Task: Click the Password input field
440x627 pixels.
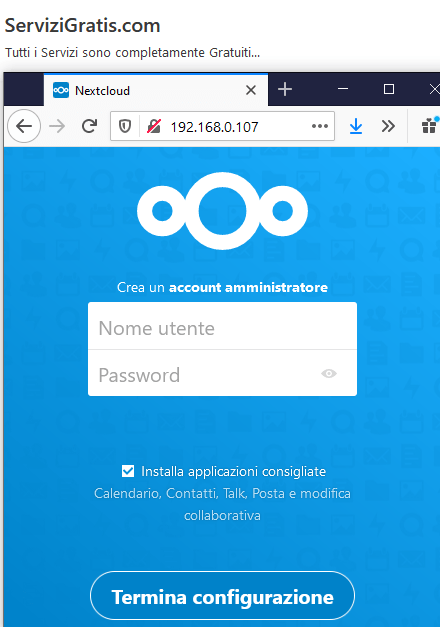Action: point(222,373)
